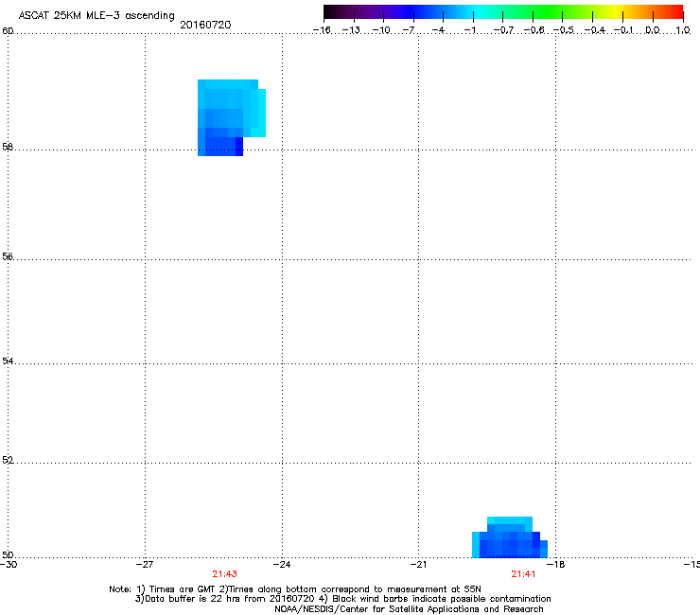Click the '-0.6' color scale label
The image size is (700, 615).
click(x=534, y=30)
